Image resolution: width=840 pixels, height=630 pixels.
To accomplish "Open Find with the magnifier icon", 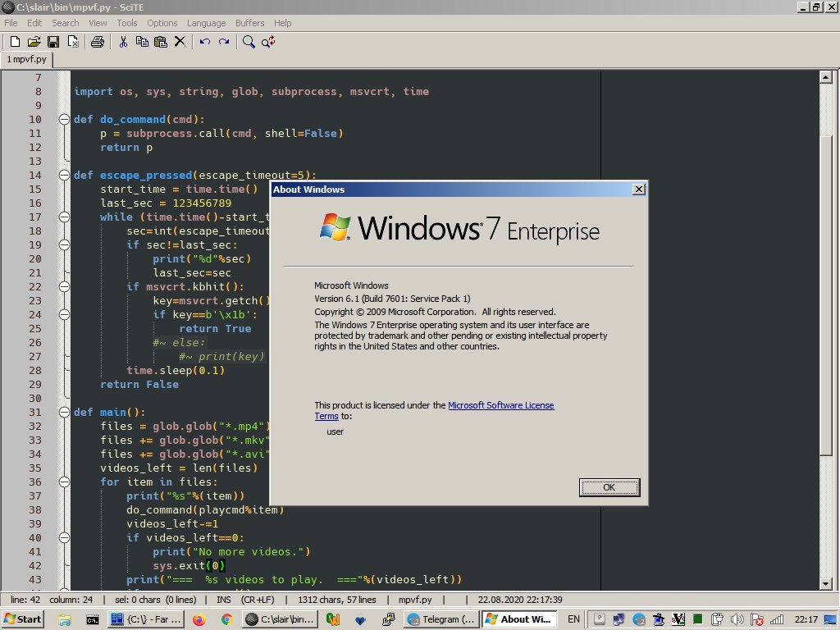I will pos(249,42).
